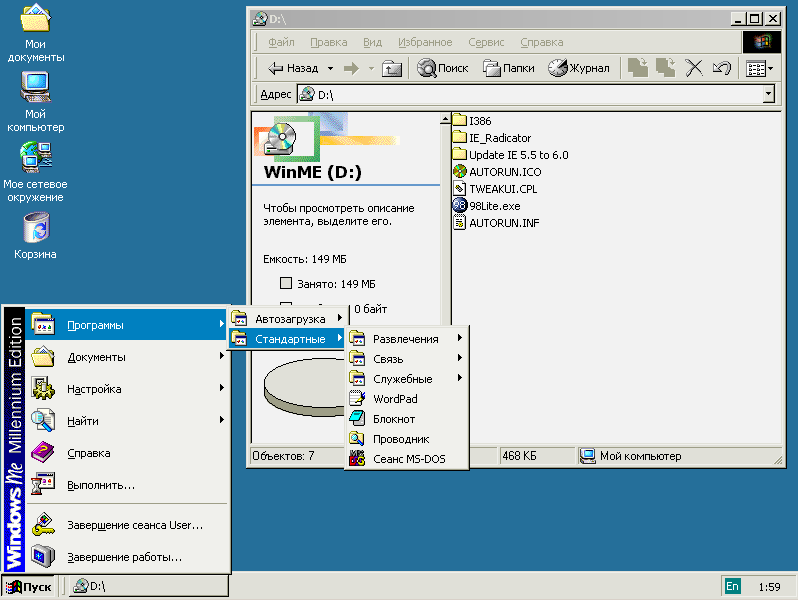Expand the Автозагрузка submenu
The image size is (798, 600).
[x=287, y=319]
